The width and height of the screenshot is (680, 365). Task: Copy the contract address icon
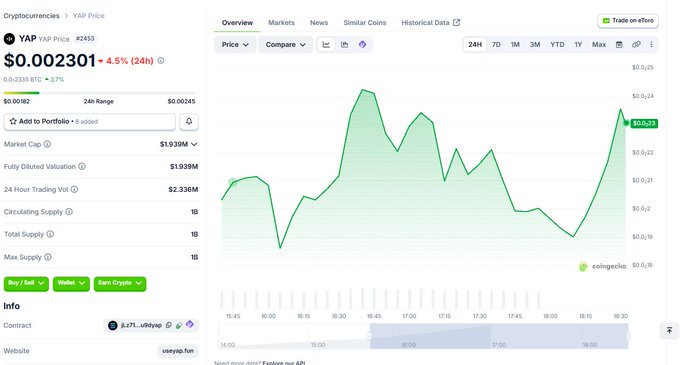pyautogui.click(x=169, y=325)
